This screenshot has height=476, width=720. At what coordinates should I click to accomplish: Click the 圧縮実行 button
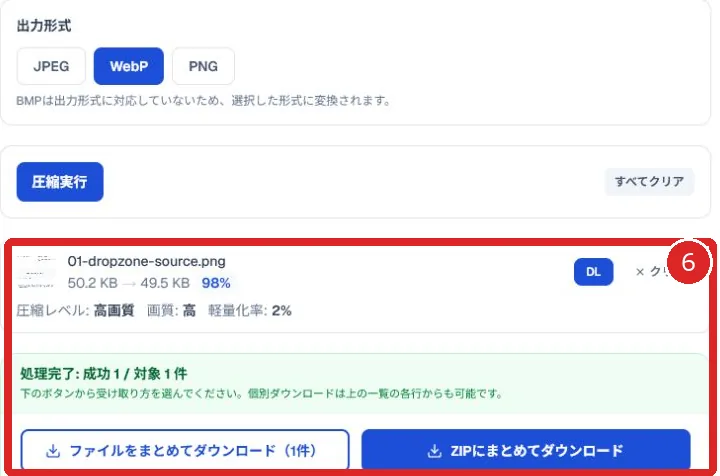pyautogui.click(x=60, y=182)
